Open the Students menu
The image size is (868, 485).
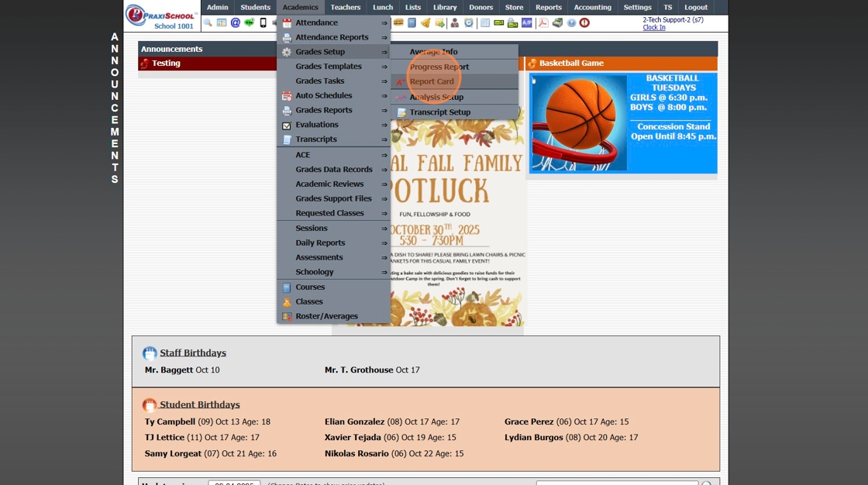(x=255, y=7)
